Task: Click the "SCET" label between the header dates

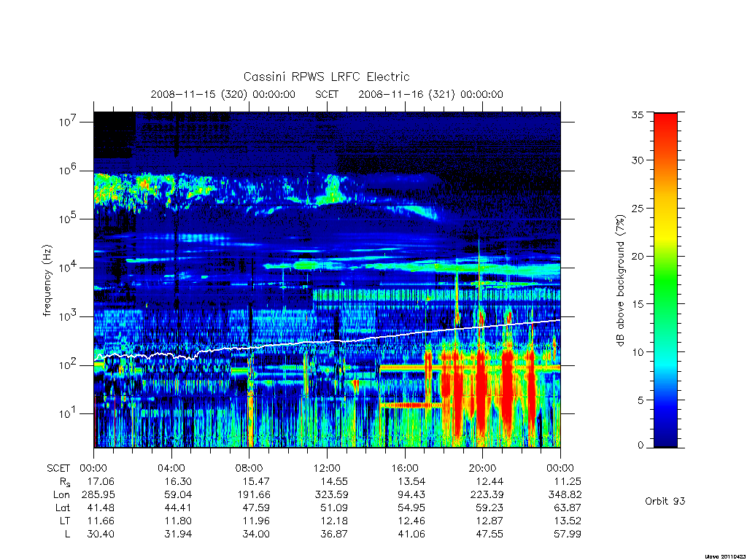Action: click(327, 94)
